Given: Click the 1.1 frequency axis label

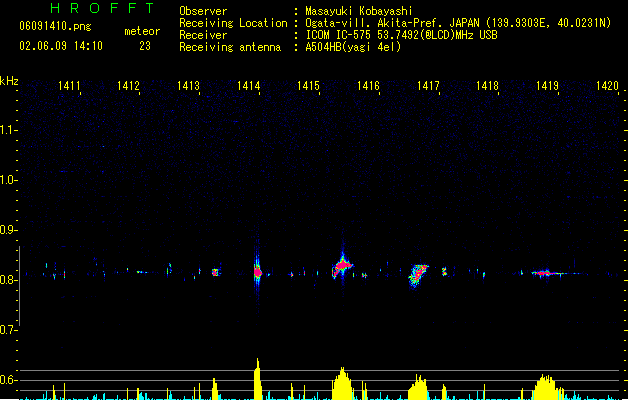Looking at the screenshot, I should (8, 130).
